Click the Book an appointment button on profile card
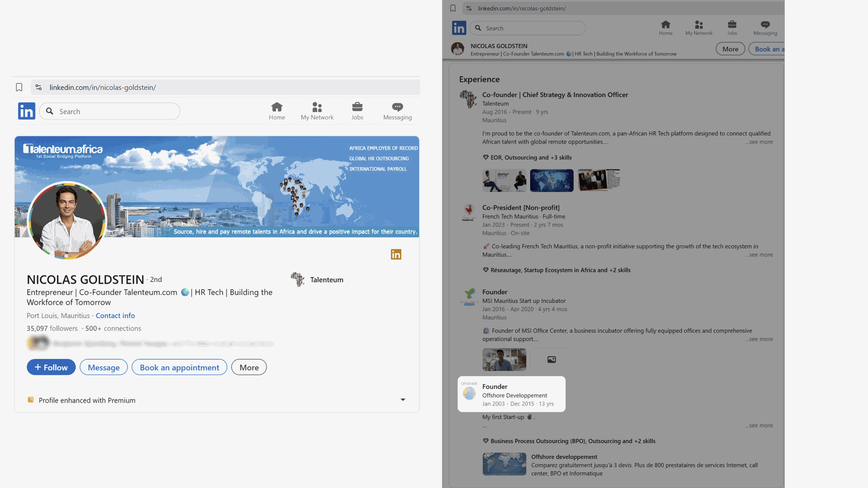Screen dimensions: 868x488 (179, 367)
